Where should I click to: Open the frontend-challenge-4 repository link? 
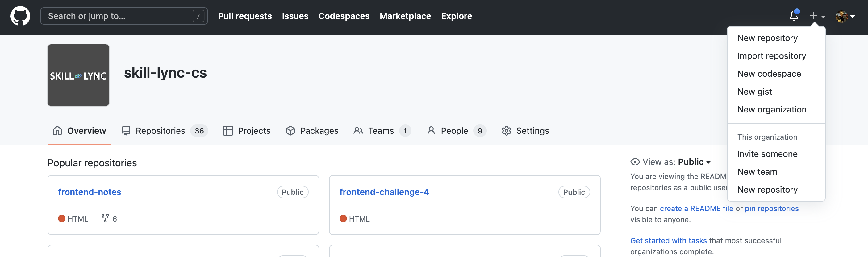pos(384,192)
